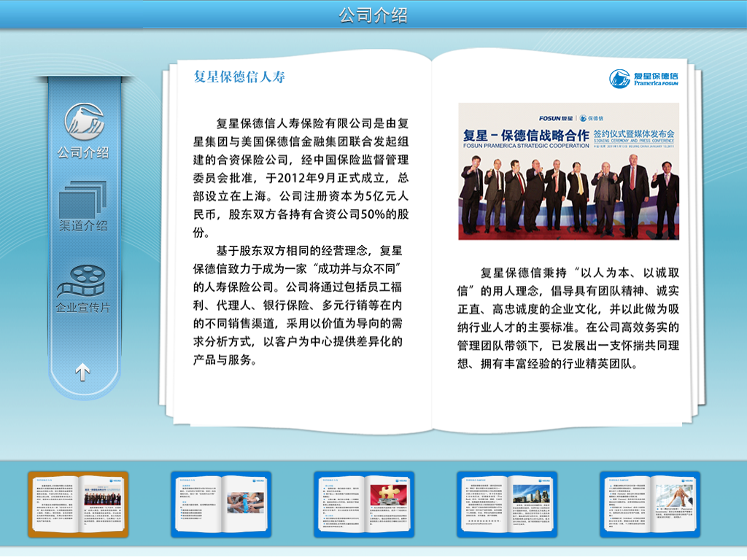Click the signing ceremony photo on the right page
The width and height of the screenshot is (747, 560).
click(569, 171)
